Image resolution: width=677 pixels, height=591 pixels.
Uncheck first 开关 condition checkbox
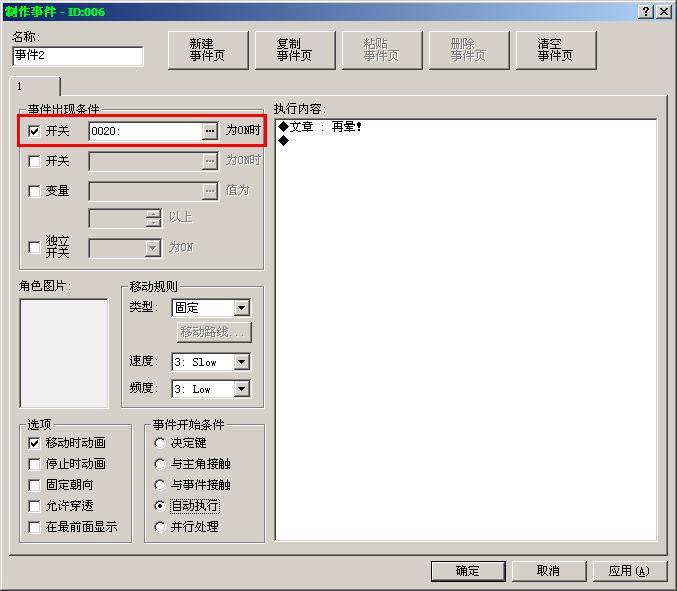[34, 131]
